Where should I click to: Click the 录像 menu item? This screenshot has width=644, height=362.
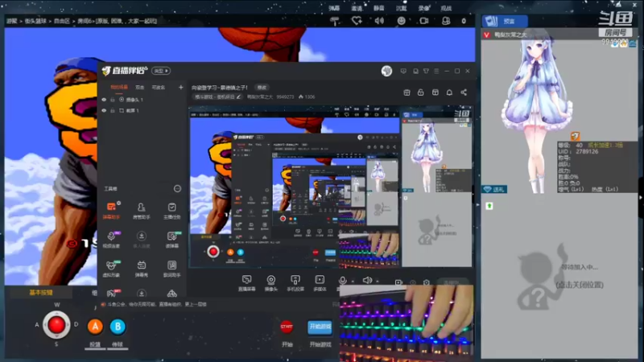coord(424,8)
